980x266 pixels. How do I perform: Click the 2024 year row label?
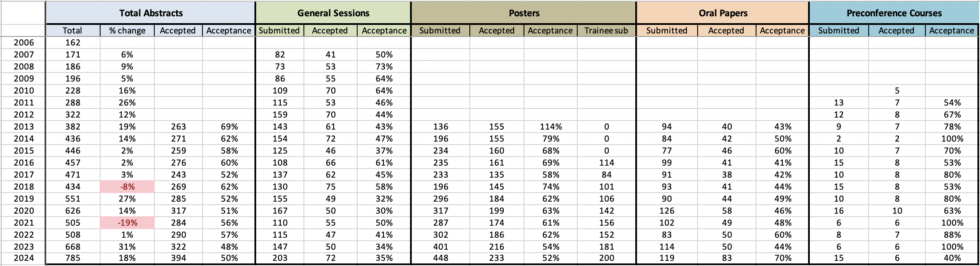(x=24, y=258)
